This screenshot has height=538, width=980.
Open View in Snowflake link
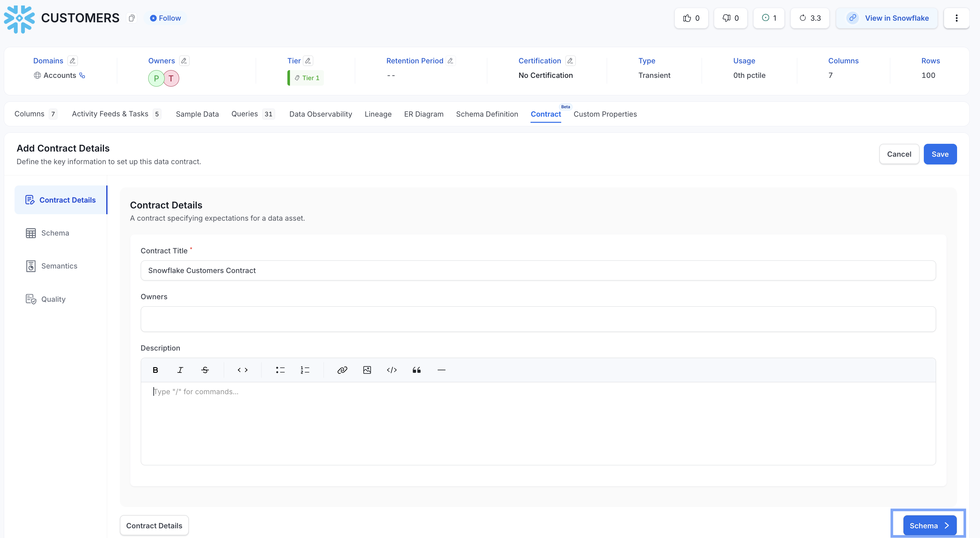[887, 18]
